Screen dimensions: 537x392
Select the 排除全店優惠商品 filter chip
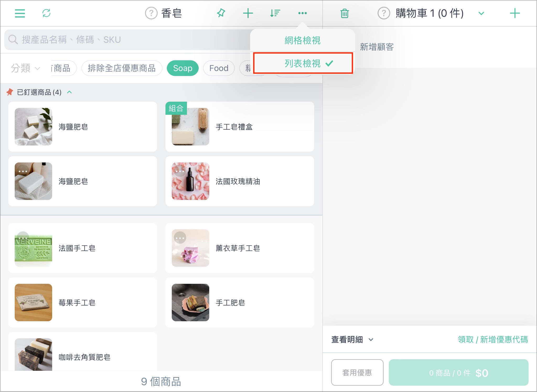pos(122,68)
